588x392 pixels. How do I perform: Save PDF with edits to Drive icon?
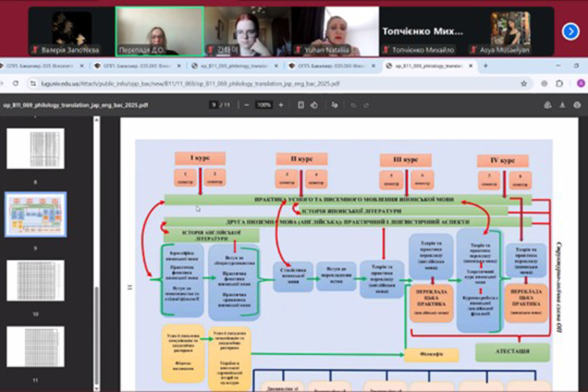(547, 105)
